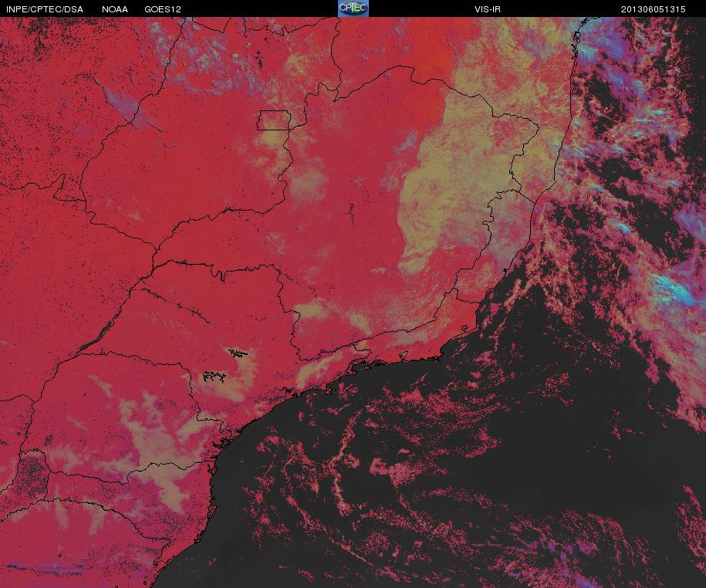Select the NOAA label in the header
Viewport: 706px width, 588px height.
[x=115, y=9]
